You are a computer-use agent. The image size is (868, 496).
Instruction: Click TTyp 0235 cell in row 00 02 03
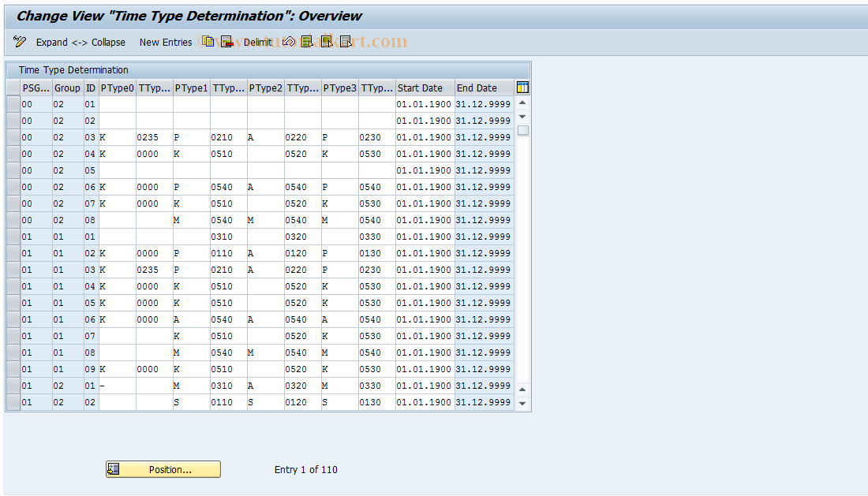[155, 137]
